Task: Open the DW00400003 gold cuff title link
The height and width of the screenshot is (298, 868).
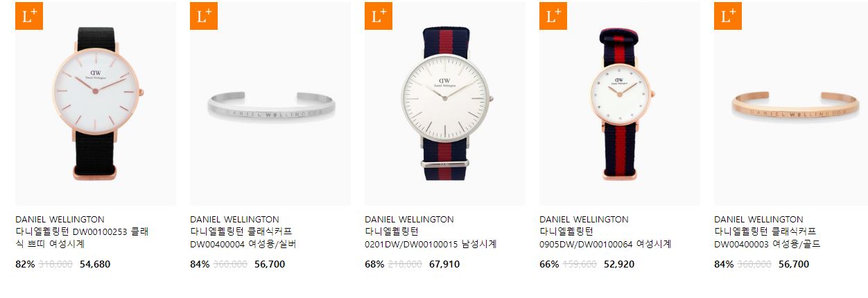Action: click(x=767, y=238)
